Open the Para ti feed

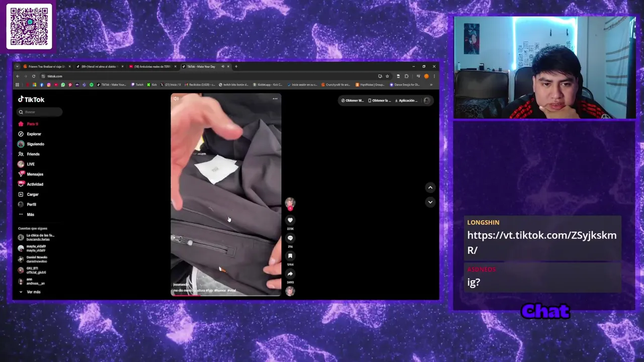28,124
